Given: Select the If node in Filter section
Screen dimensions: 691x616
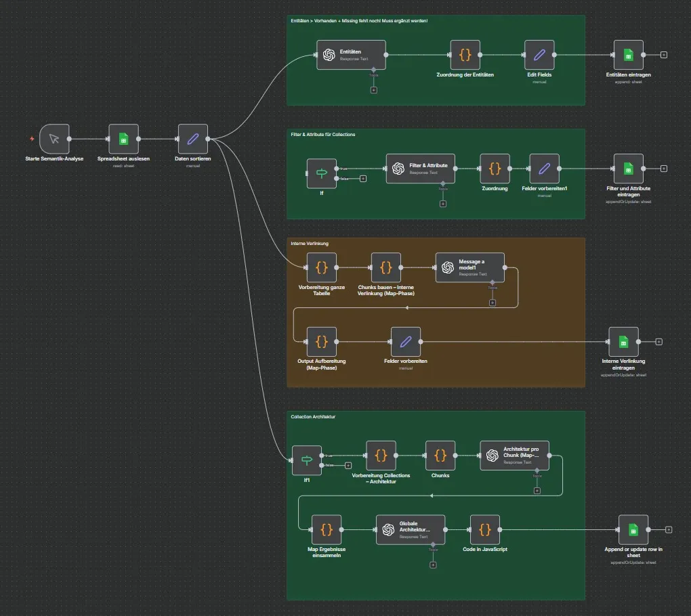Looking at the screenshot, I should [x=322, y=173].
